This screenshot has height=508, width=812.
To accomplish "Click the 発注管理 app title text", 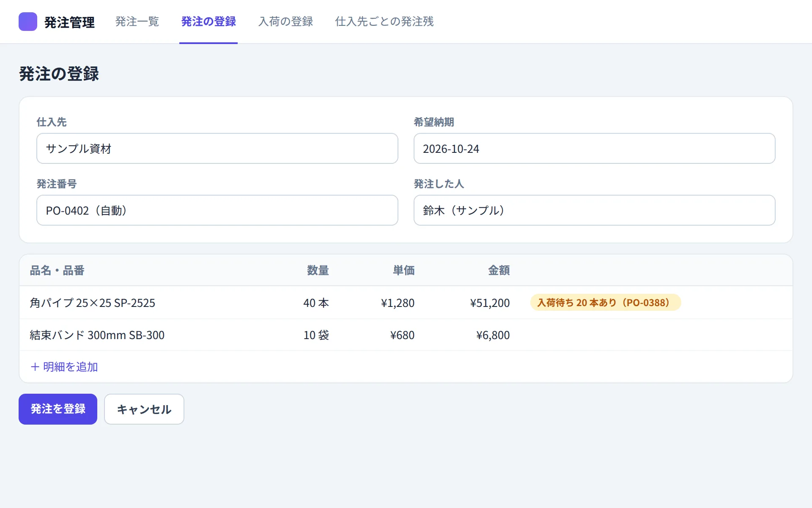I will click(69, 22).
